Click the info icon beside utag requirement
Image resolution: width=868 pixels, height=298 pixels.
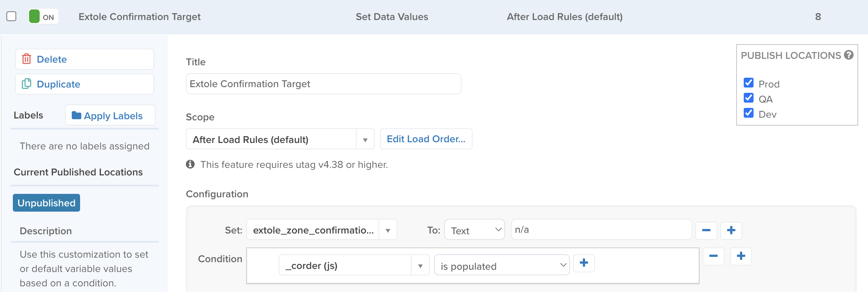[190, 164]
